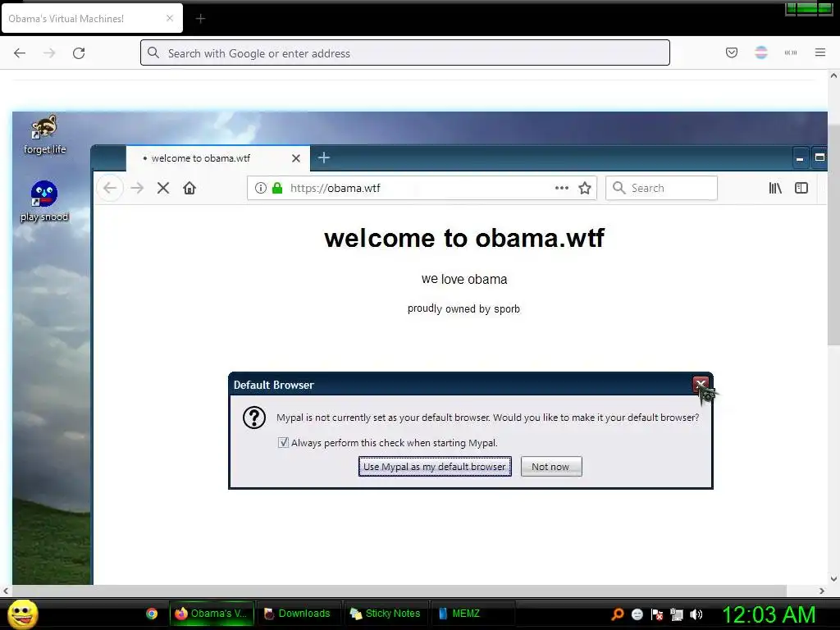
Task: Click Mypal forward arrow
Action: point(137,188)
